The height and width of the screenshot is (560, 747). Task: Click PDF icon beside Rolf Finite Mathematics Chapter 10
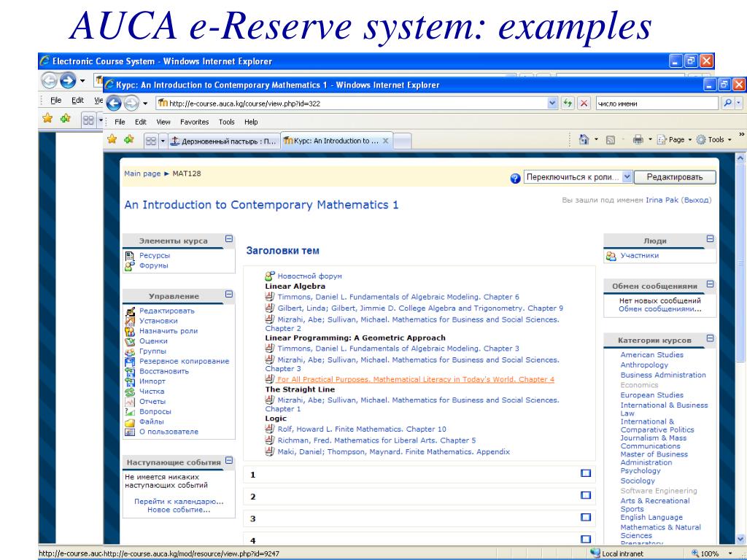click(270, 429)
